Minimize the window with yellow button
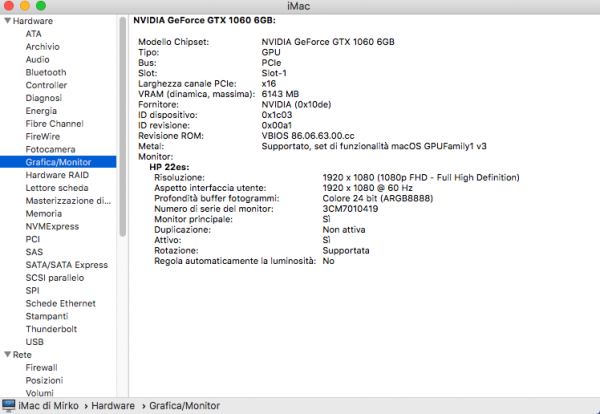Viewport: 600px width, 414px height. (24, 6)
